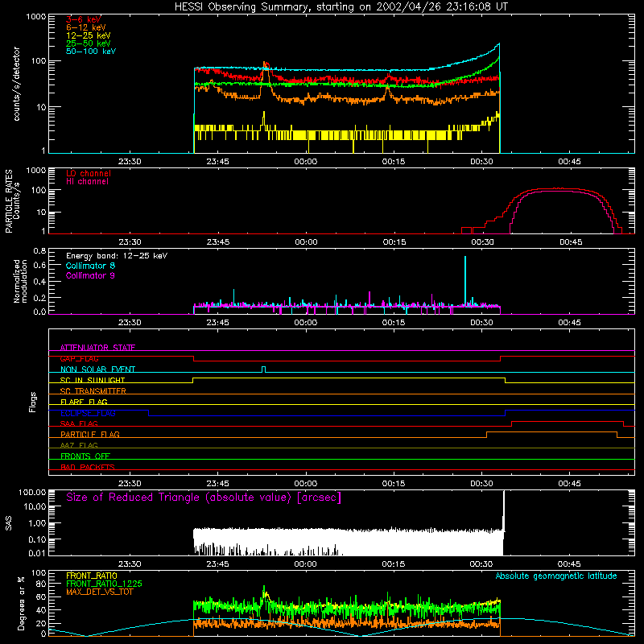Click the yellow 12-25 keV legend entry
Screen dimensions: 644x644
click(x=89, y=35)
